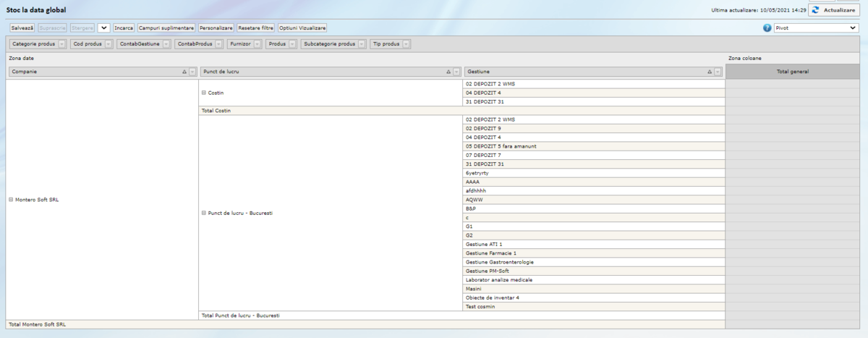Viewport: 868px width, 338px height.
Task: Open filter arrow on Categorie produs field
Action: [x=62, y=44]
